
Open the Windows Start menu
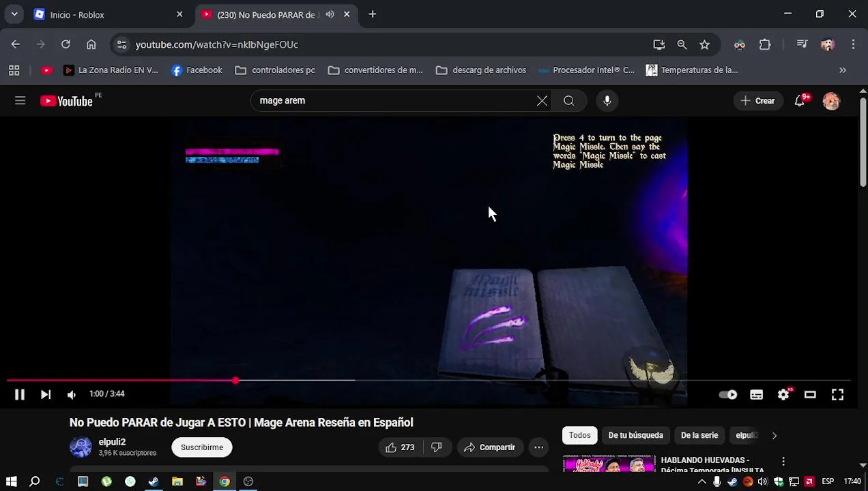(x=11, y=481)
